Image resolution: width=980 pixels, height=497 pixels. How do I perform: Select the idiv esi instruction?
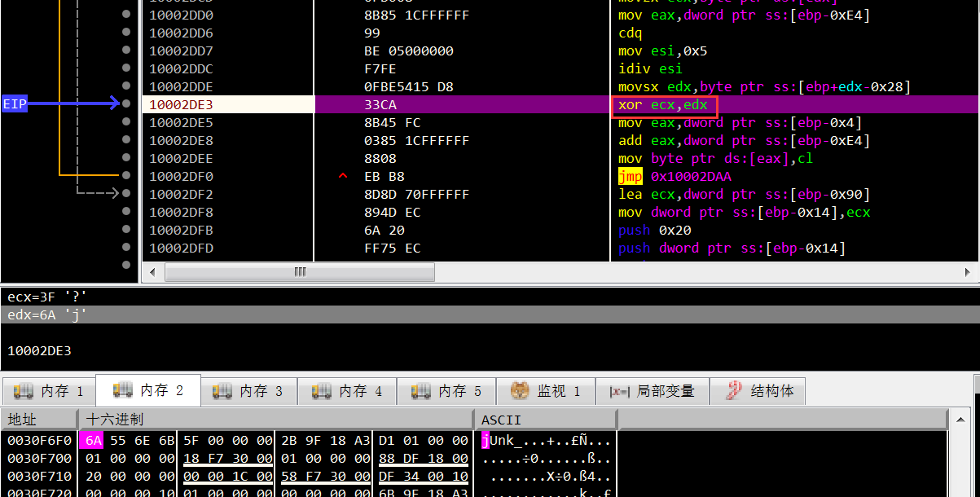(650, 68)
